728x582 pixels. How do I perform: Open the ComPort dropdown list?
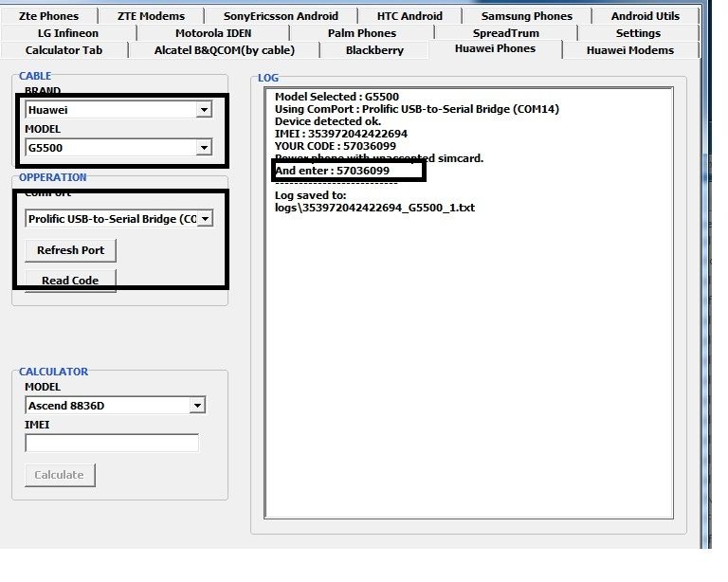tap(205, 219)
